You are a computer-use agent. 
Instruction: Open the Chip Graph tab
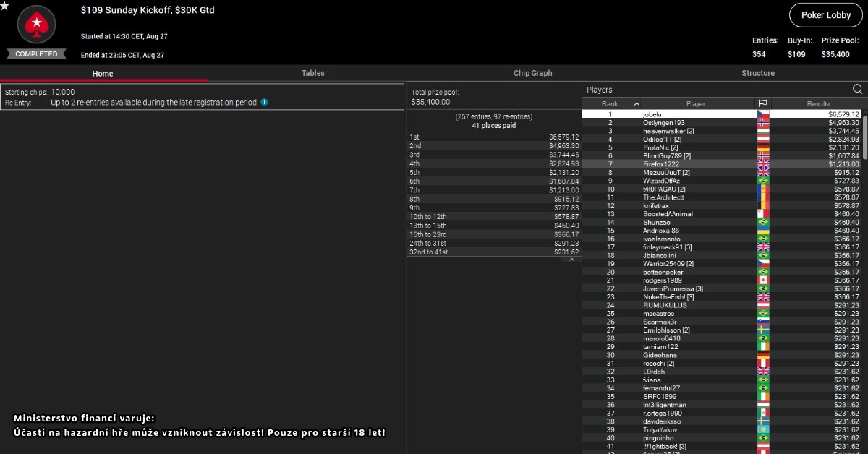click(x=532, y=73)
